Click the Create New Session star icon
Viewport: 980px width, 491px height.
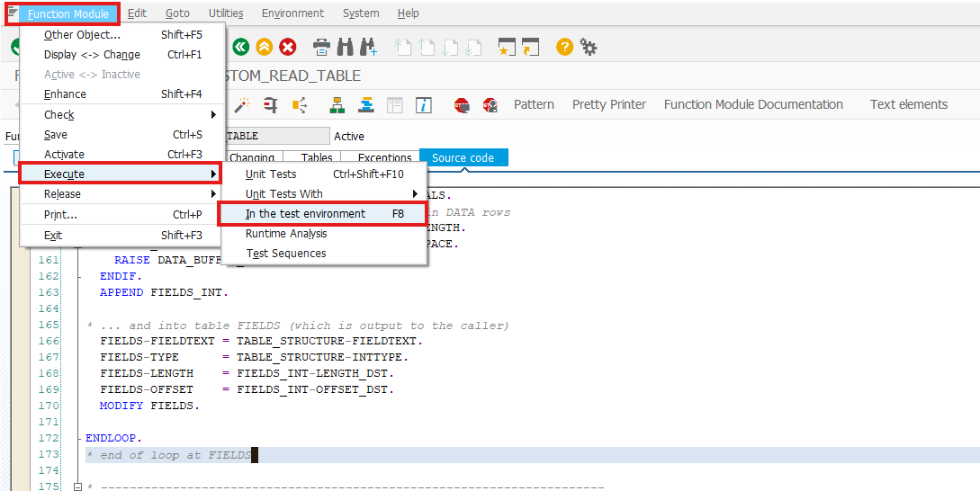(507, 48)
